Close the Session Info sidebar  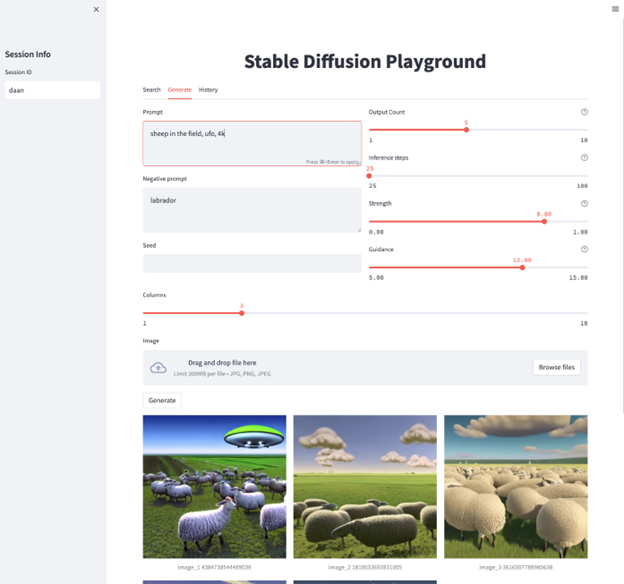click(96, 10)
